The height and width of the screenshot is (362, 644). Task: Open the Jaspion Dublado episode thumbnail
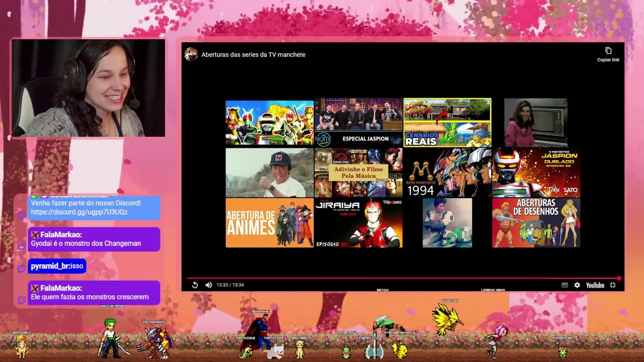tap(536, 172)
